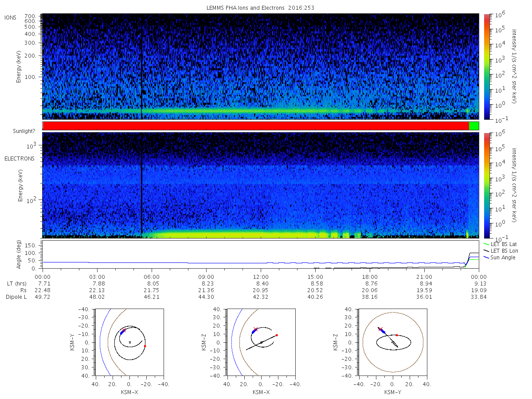Click the ions intensity color bar unit label

coord(515,66)
